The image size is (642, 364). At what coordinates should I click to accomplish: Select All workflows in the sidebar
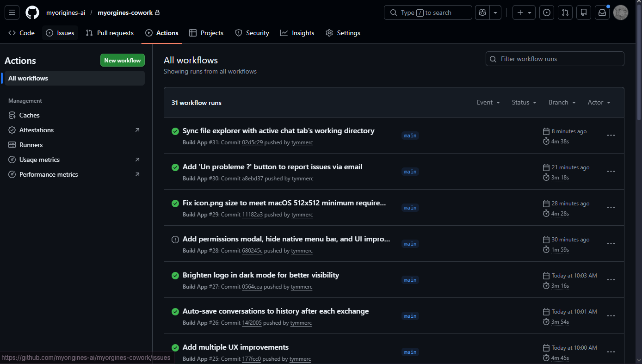74,78
